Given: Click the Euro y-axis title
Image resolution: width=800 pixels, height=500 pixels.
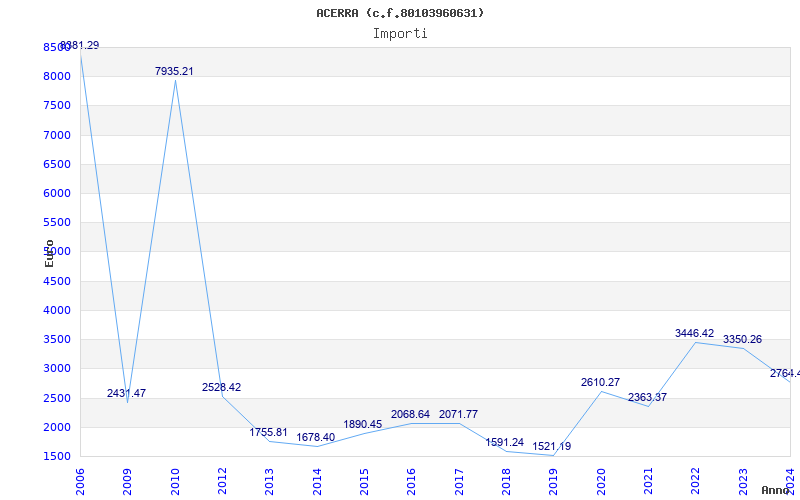Looking at the screenshot, I should coord(49,254).
